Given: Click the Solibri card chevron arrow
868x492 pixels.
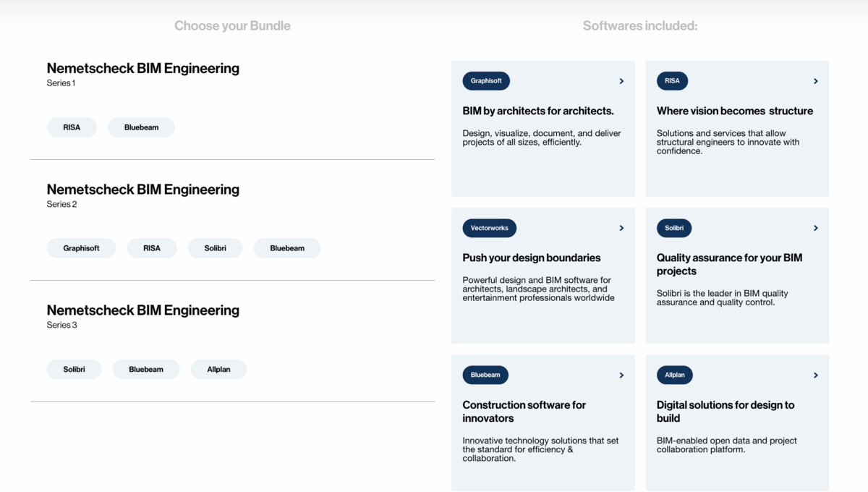Looking at the screenshot, I should click(x=815, y=228).
